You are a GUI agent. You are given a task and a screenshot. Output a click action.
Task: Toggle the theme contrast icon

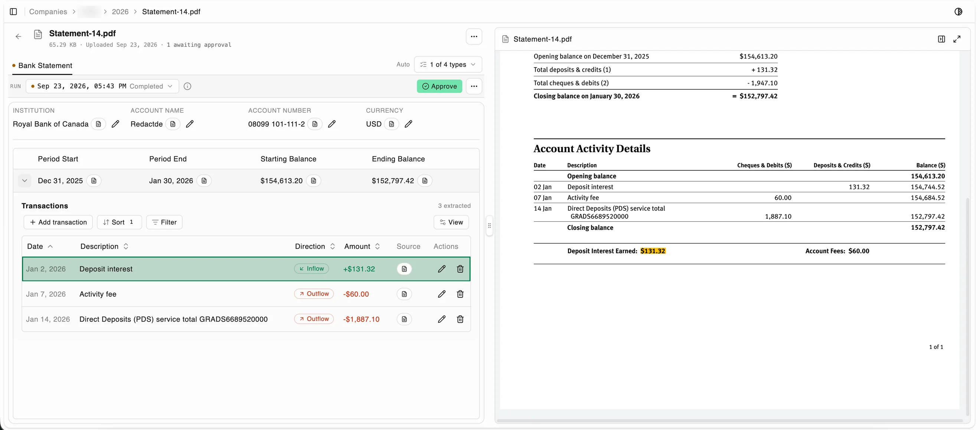click(958, 12)
